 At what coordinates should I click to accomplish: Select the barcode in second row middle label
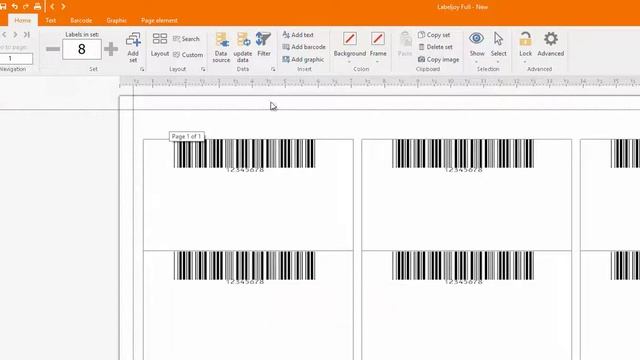coord(463,268)
